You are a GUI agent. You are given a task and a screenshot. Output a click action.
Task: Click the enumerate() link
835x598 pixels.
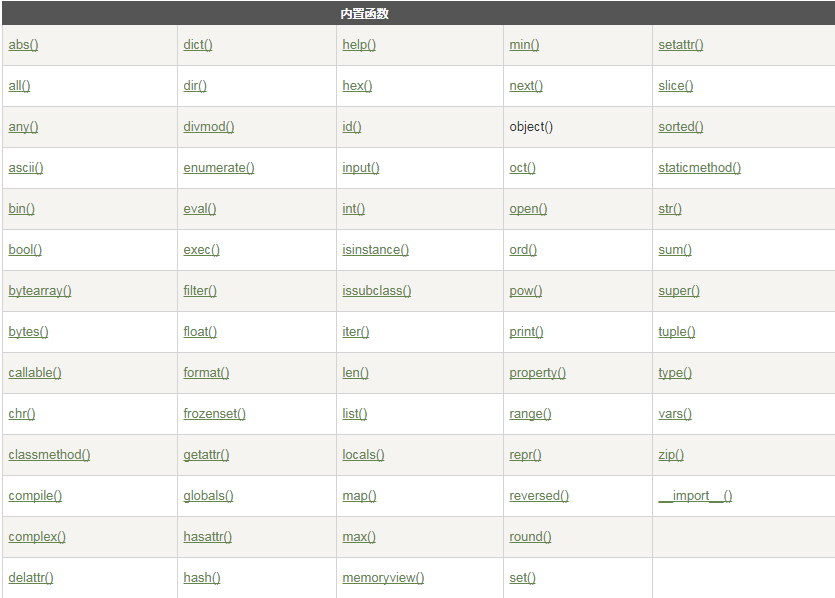[218, 168]
